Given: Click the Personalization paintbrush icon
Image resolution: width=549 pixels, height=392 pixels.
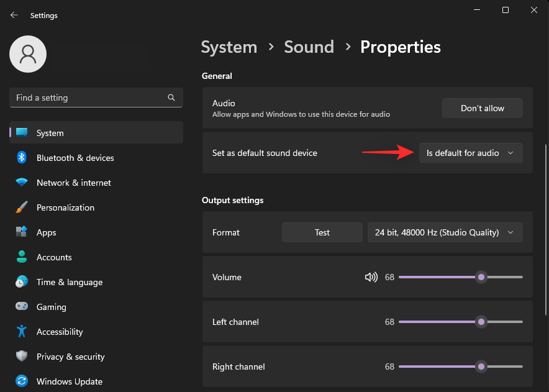Looking at the screenshot, I should pos(22,207).
